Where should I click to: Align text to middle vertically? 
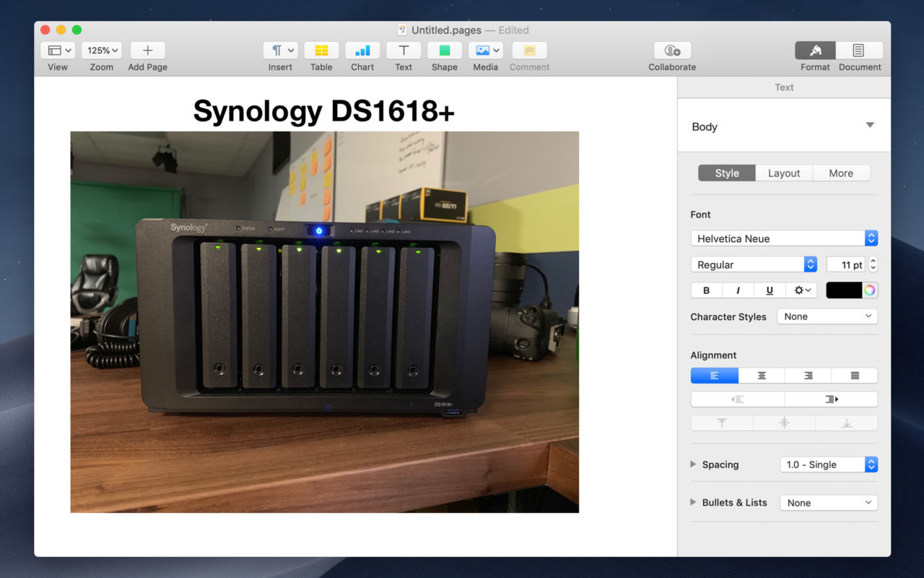coord(785,423)
